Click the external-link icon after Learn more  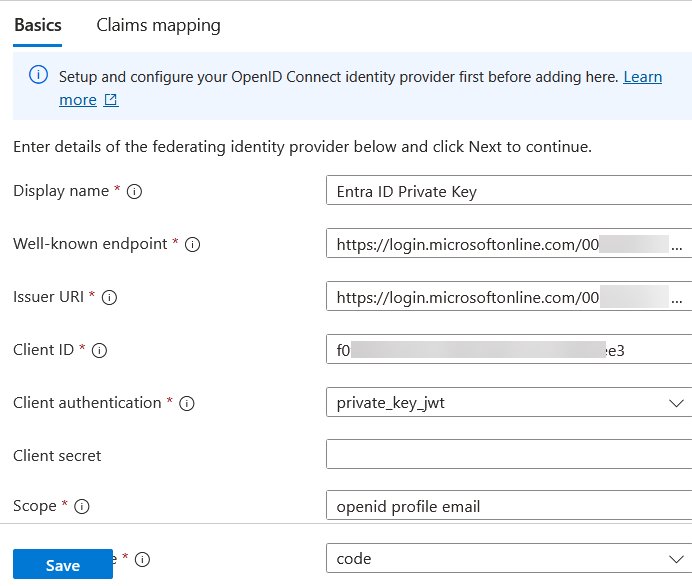tap(111, 100)
